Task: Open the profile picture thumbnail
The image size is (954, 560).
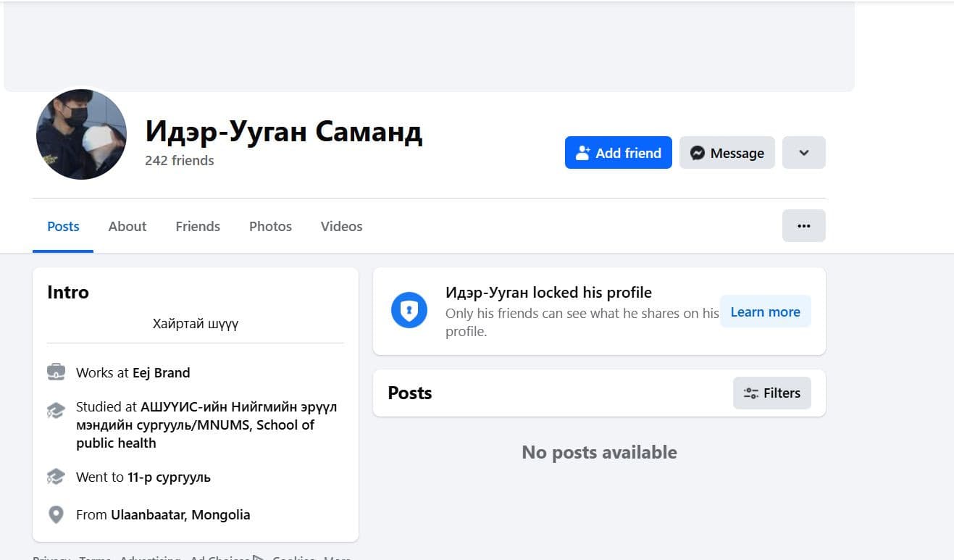Action: [x=81, y=134]
